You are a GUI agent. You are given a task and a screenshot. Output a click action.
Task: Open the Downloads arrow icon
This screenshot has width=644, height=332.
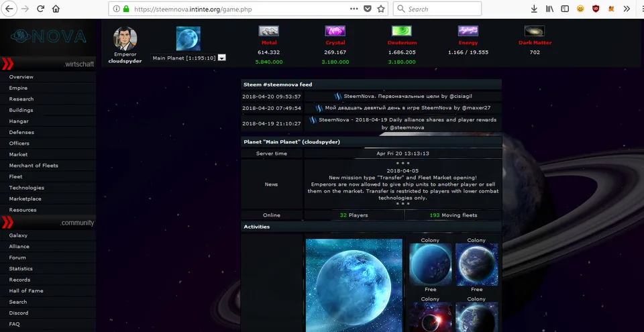tap(534, 9)
